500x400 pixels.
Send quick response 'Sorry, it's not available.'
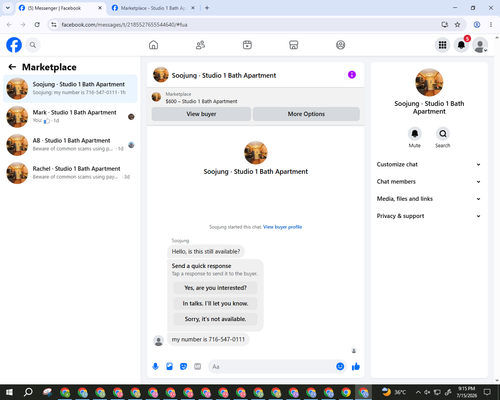click(x=215, y=319)
